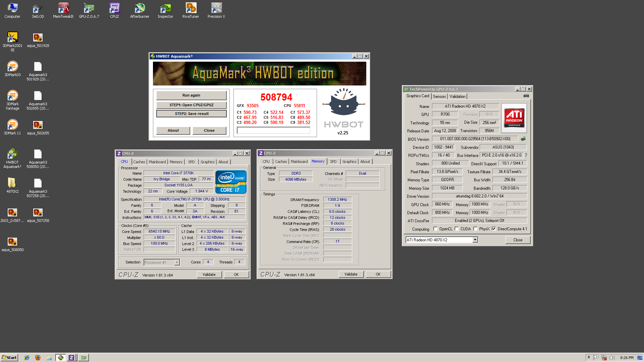Toggle the OpenCL checkbox in GPU-Z
Image resolution: width=644 pixels, height=362 pixels.
pos(435,229)
